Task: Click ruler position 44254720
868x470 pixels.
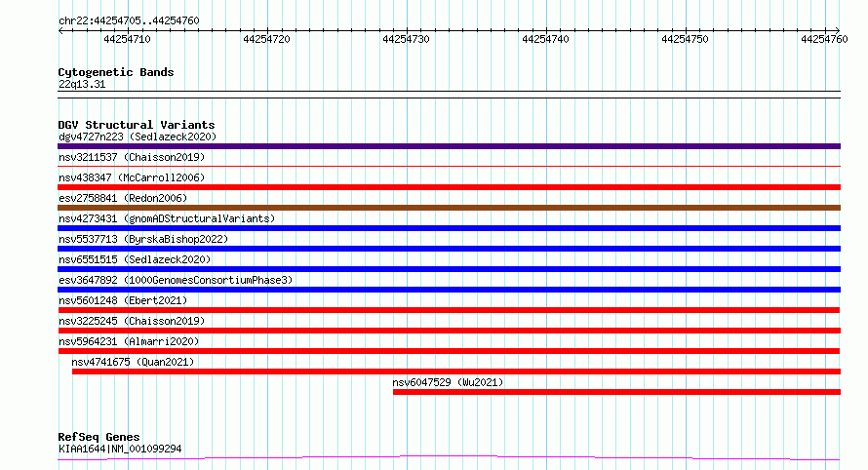Action: [267, 39]
